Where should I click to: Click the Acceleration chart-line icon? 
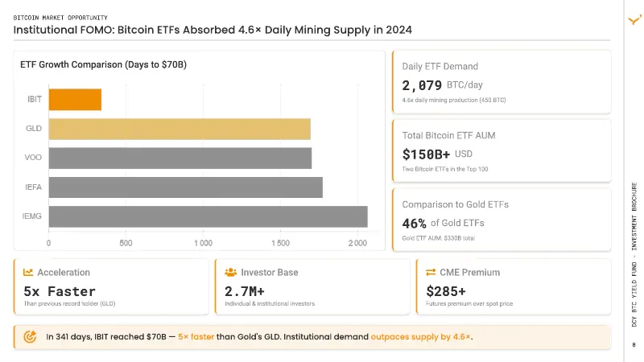click(x=28, y=272)
